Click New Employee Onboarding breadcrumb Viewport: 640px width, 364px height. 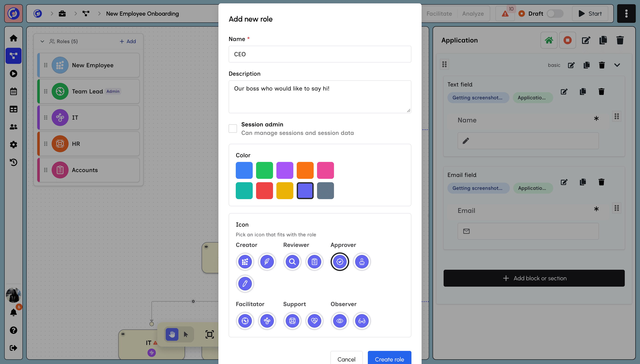coord(142,14)
